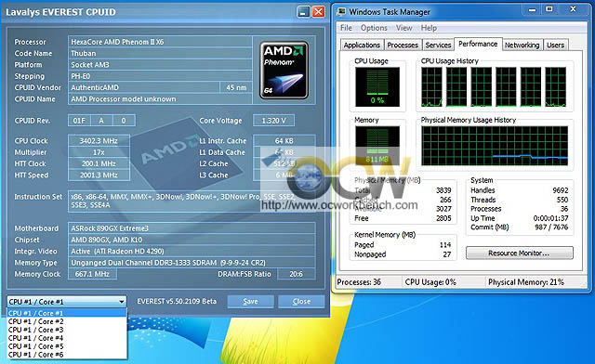This screenshot has height=364, width=595.
Task: Open the File menu in Task Manager
Action: (x=346, y=28)
